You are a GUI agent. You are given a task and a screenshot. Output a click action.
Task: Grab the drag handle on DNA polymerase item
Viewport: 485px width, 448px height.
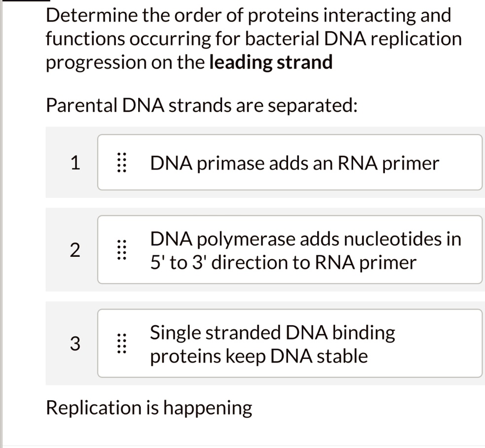[122, 250]
